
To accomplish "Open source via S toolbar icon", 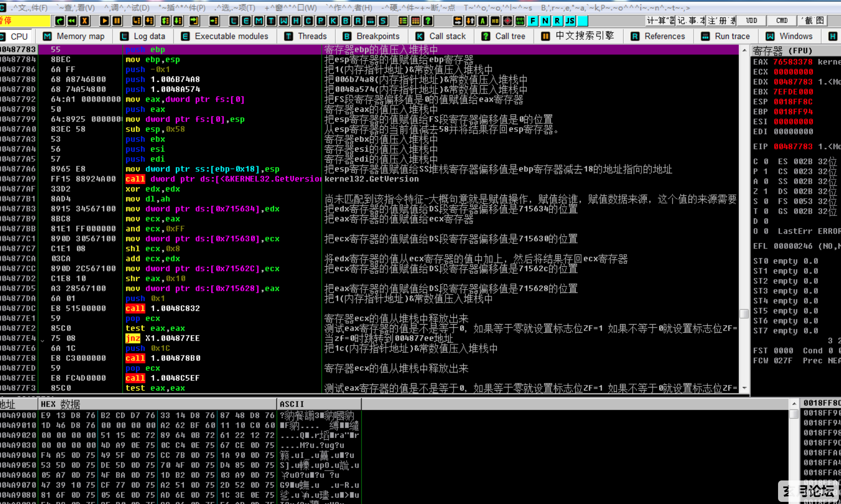I will 383,21.
